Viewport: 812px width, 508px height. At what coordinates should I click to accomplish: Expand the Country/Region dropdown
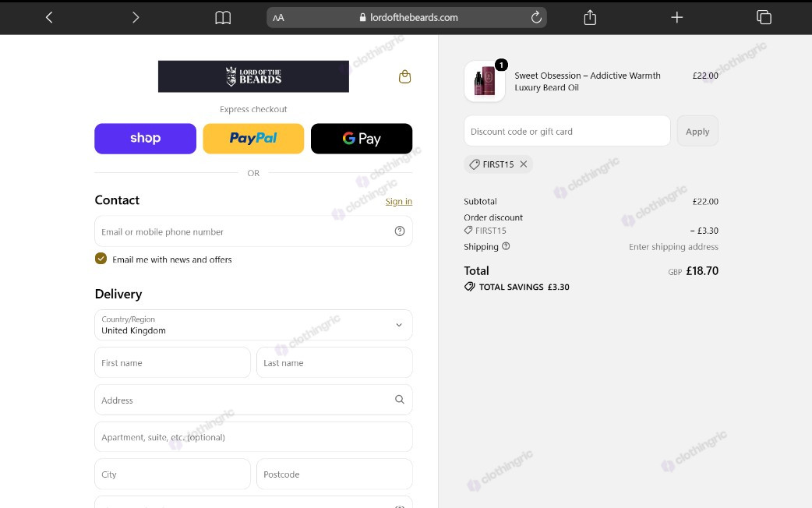[253, 325]
